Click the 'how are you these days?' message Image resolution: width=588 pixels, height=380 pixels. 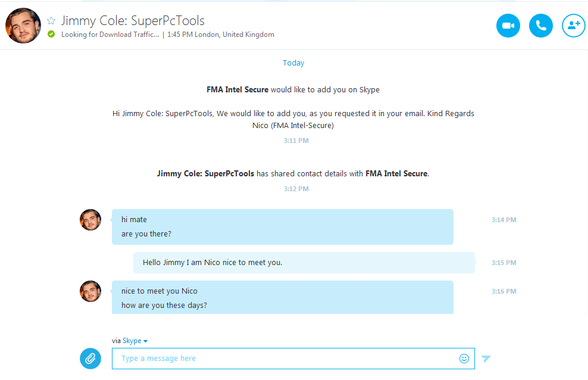click(x=164, y=306)
